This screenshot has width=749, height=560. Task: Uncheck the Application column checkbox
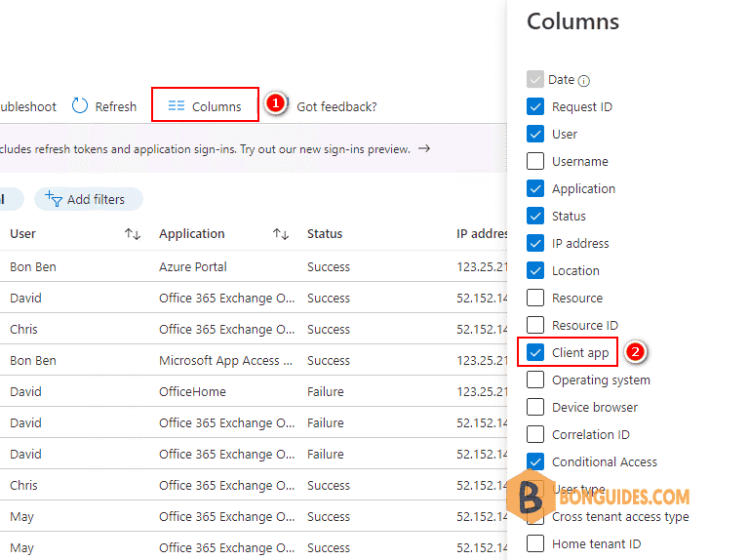(x=535, y=188)
